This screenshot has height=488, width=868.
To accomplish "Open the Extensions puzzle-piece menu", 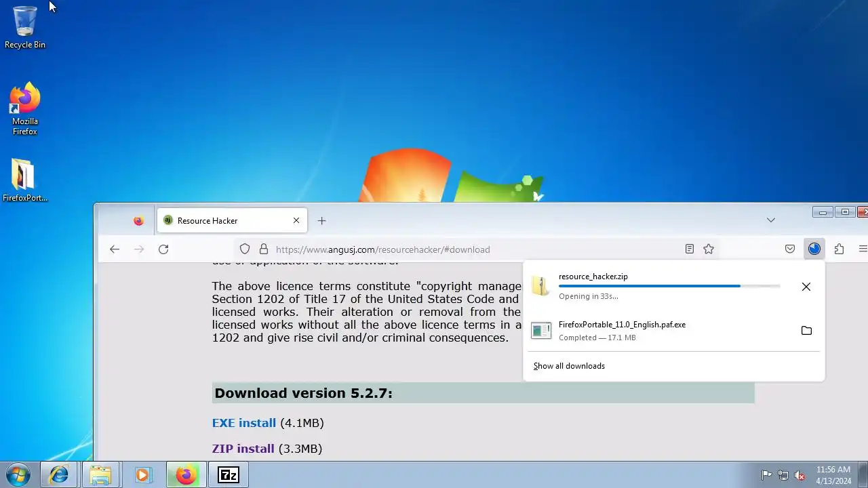I will [840, 249].
